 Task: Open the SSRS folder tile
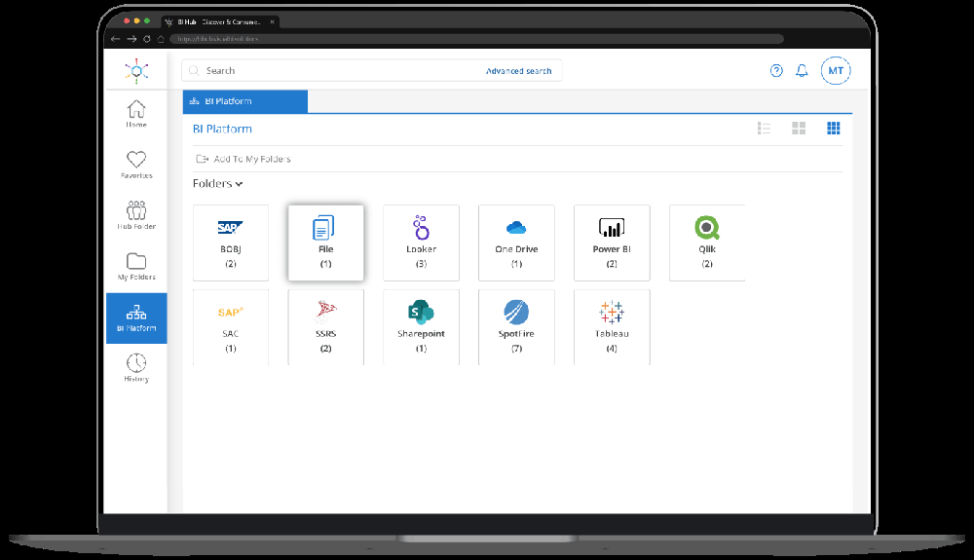[326, 327]
